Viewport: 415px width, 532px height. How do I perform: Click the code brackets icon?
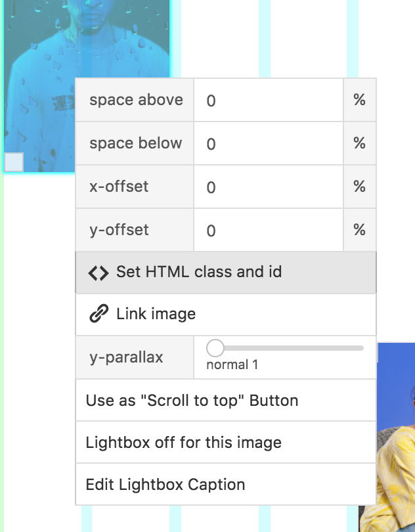coord(98,273)
